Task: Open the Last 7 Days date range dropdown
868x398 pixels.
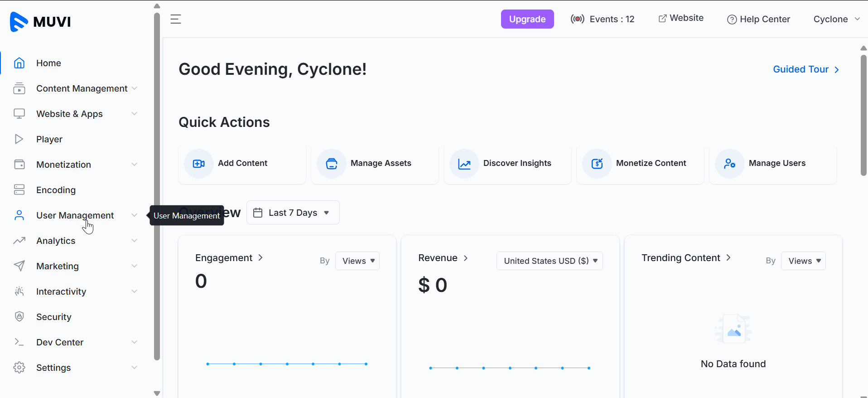Action: 293,213
